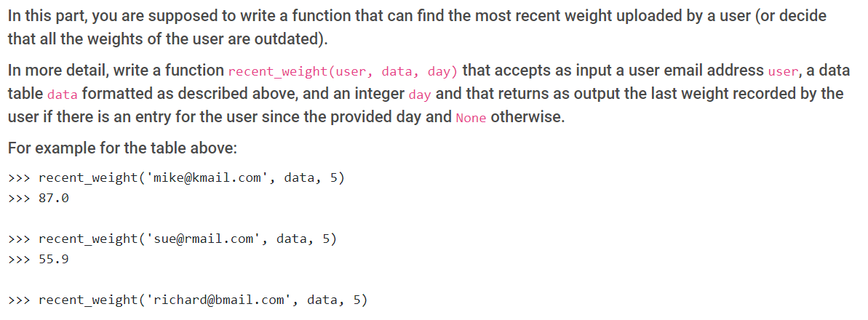Click the word 'otherwise.' after None
The image size is (868, 320).
[527, 117]
